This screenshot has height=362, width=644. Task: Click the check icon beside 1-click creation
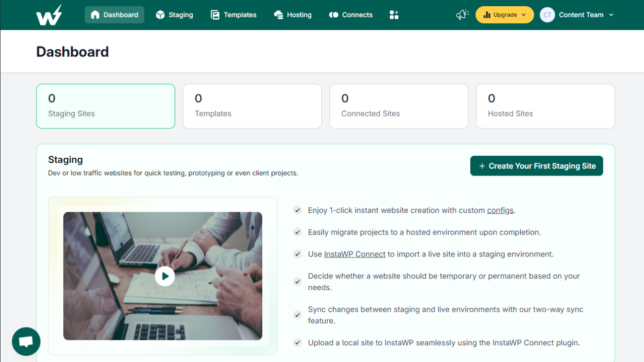click(x=298, y=210)
